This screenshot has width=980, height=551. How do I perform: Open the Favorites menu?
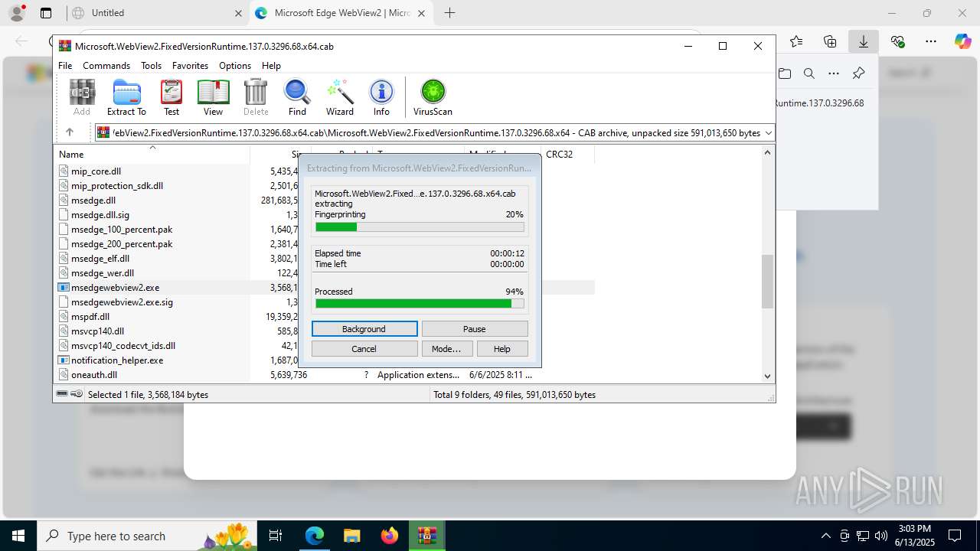click(x=190, y=66)
